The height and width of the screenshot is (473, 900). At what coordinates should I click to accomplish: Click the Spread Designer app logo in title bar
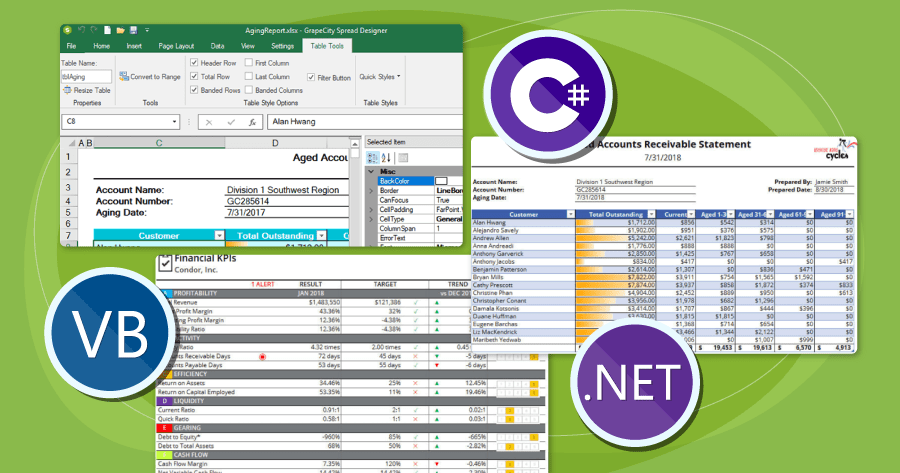[x=67, y=30]
